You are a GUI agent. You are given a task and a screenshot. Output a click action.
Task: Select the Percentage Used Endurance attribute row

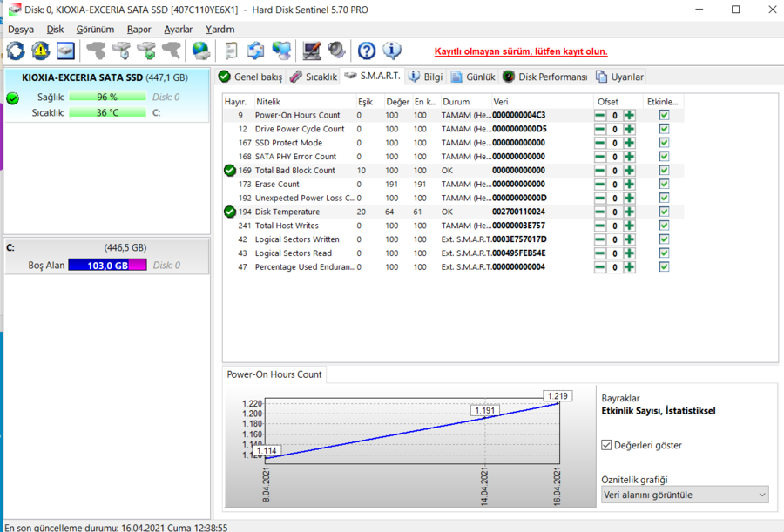[x=453, y=267]
